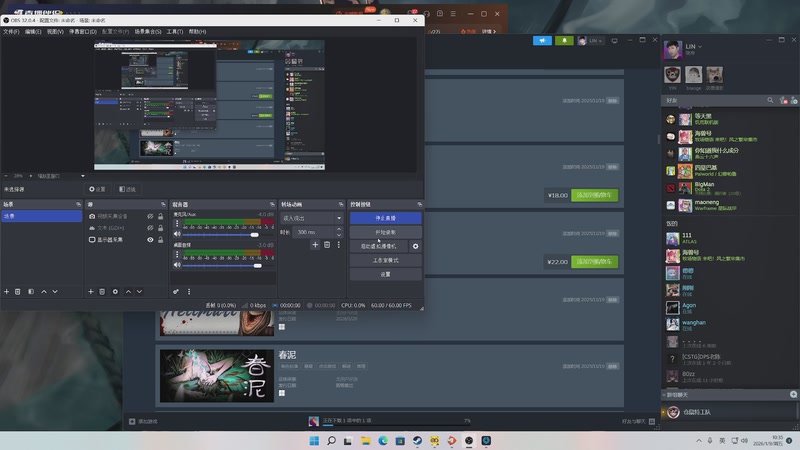The width and height of the screenshot is (800, 450).
Task: Start the virtual camera
Action: (379, 246)
